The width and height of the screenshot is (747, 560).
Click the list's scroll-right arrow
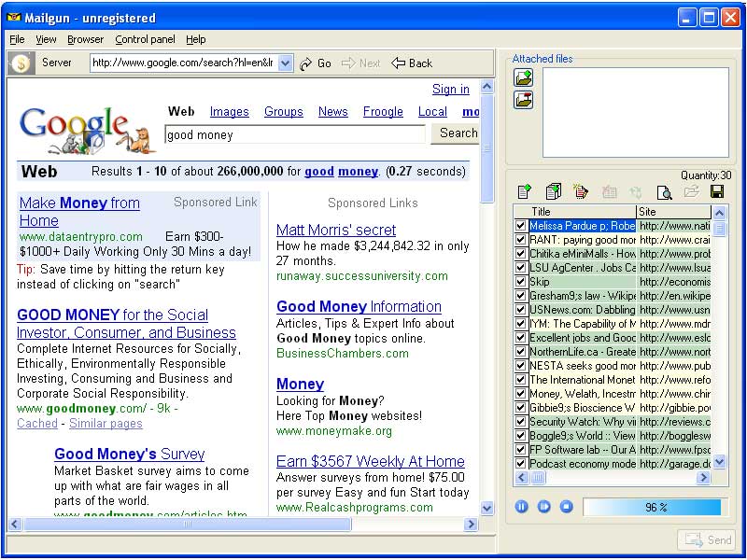(703, 477)
